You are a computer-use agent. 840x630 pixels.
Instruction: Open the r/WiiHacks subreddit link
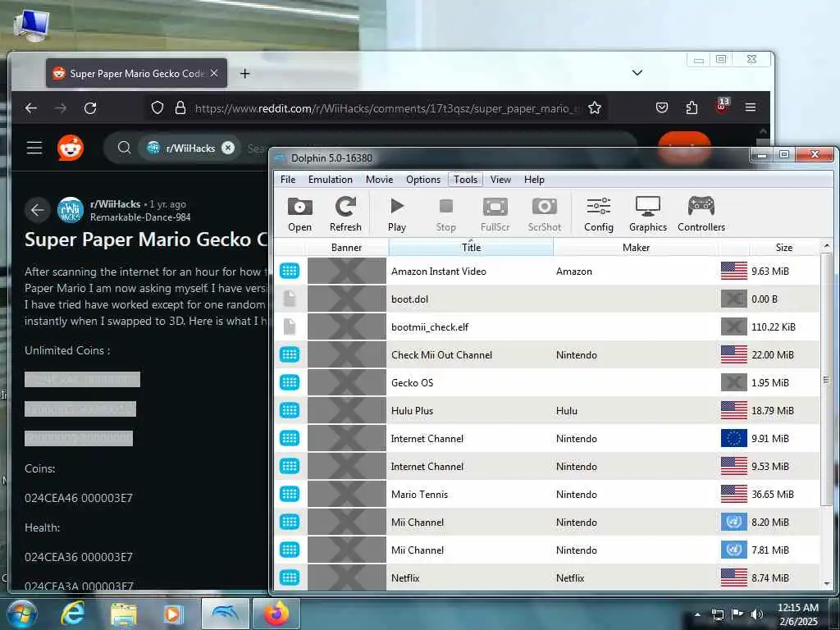point(115,204)
